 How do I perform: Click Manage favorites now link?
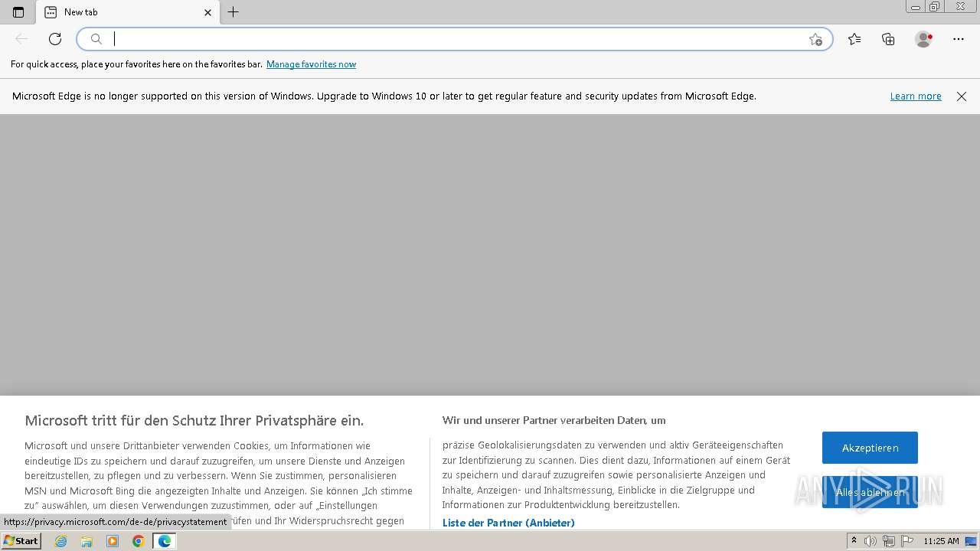pyautogui.click(x=311, y=64)
